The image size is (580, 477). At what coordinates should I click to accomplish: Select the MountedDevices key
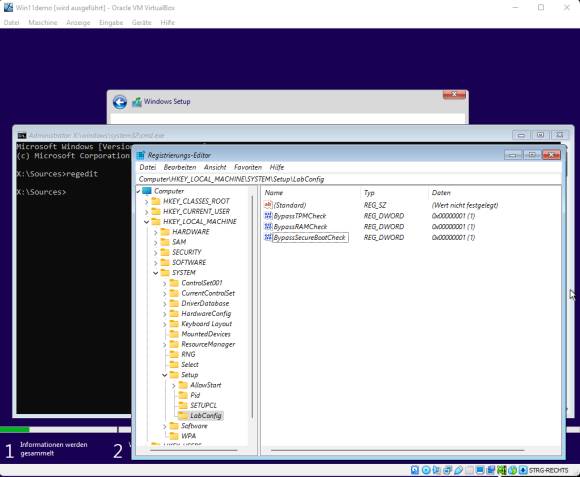206,334
